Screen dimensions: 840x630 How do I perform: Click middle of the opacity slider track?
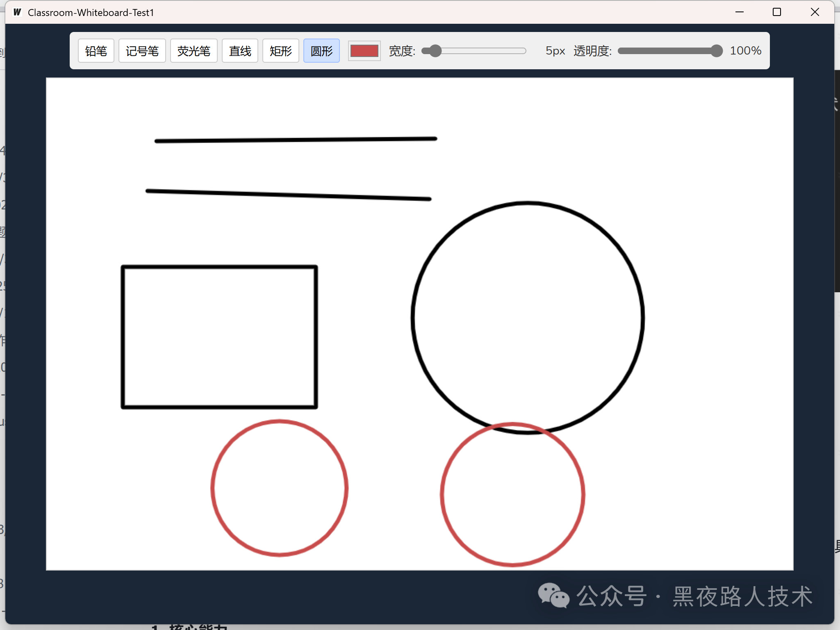click(669, 51)
